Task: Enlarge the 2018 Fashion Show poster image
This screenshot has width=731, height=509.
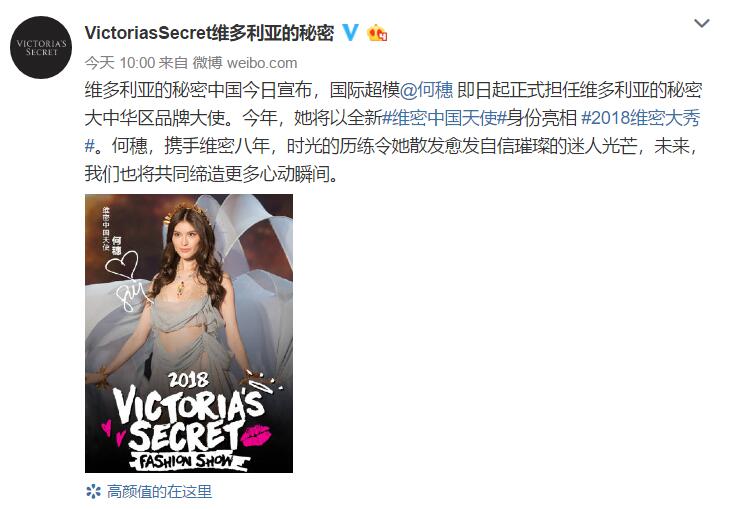Action: [189, 333]
